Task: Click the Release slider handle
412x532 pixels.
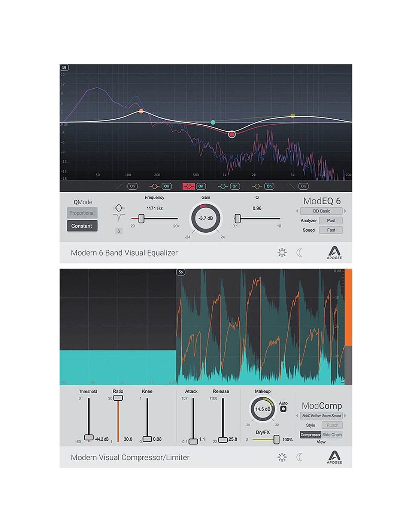Action: click(x=223, y=440)
